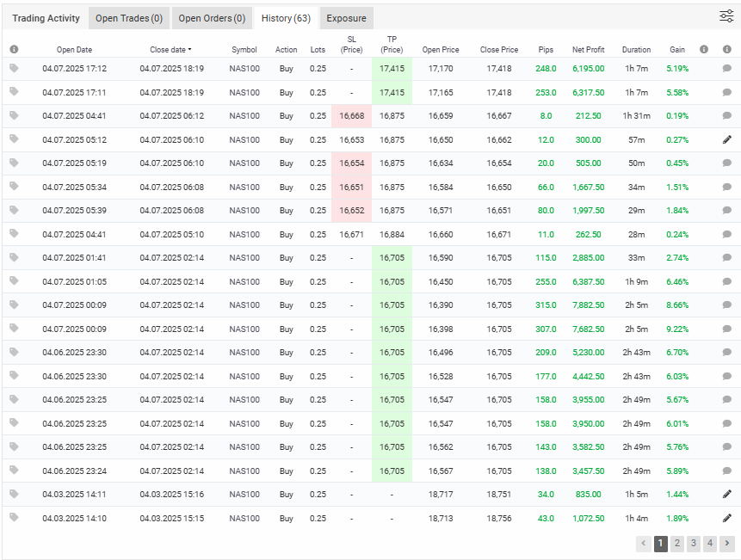Click the info icon in the top-left header
Viewport: 741px width, 560px height.
[x=14, y=50]
